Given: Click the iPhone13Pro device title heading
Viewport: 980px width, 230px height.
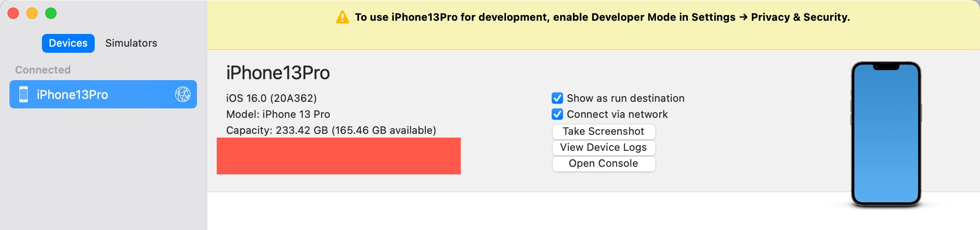Looking at the screenshot, I should point(278,73).
